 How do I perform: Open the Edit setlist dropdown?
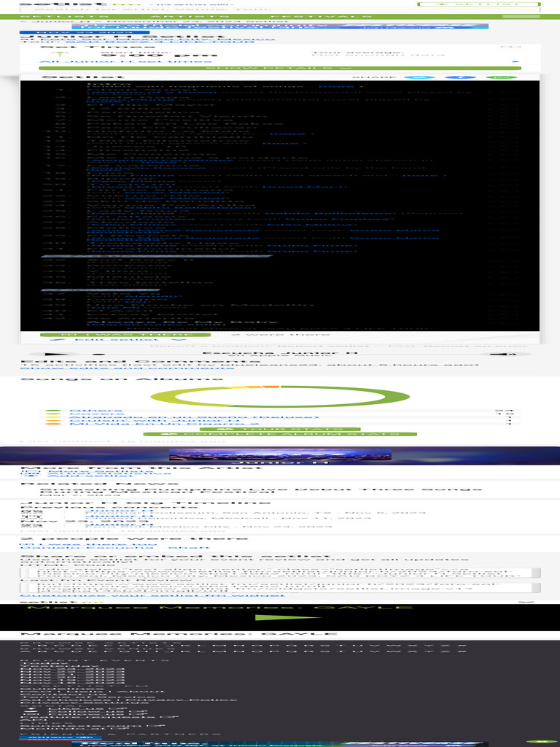[117, 340]
